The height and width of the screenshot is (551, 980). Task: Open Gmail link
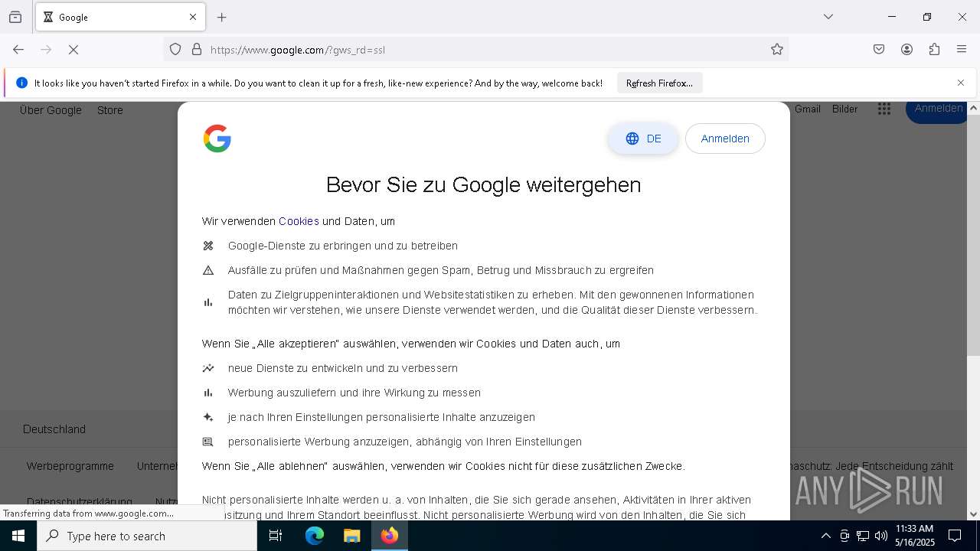pos(808,109)
